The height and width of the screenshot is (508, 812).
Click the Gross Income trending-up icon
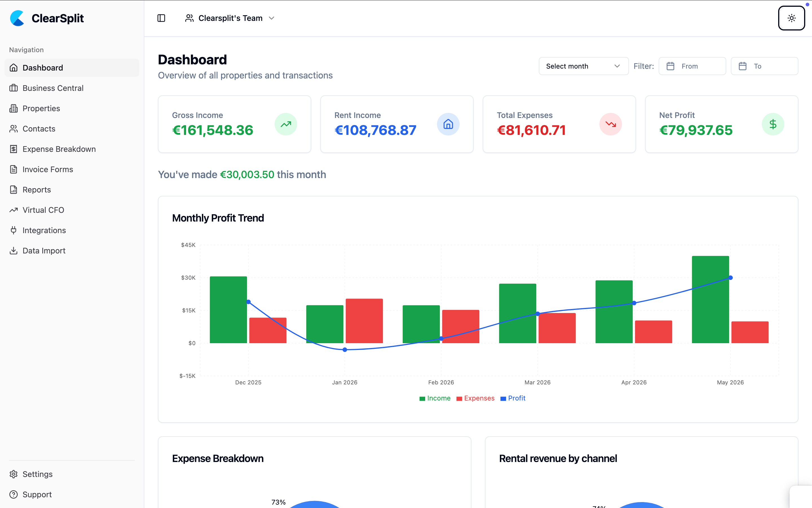(286, 124)
